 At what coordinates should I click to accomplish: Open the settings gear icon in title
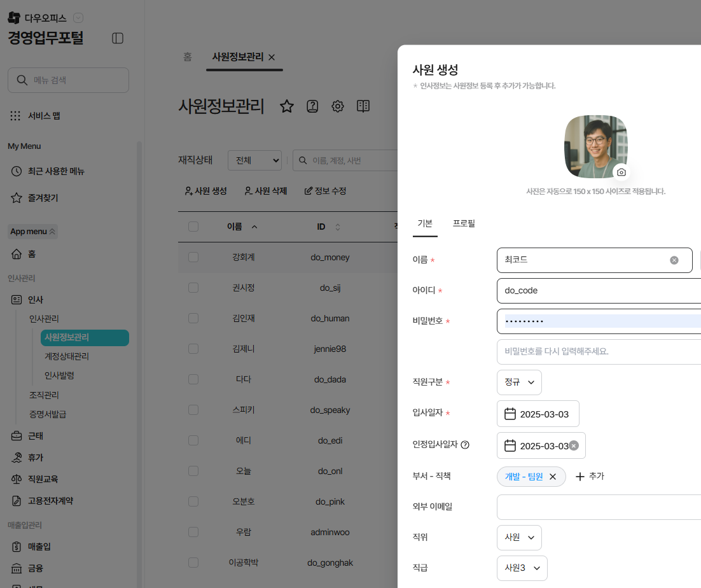[338, 106]
